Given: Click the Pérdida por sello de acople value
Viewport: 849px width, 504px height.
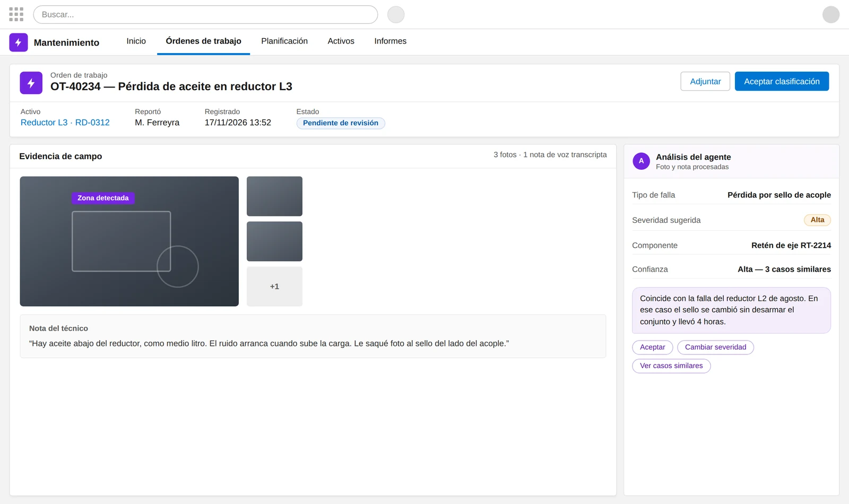Looking at the screenshot, I should coord(779,195).
